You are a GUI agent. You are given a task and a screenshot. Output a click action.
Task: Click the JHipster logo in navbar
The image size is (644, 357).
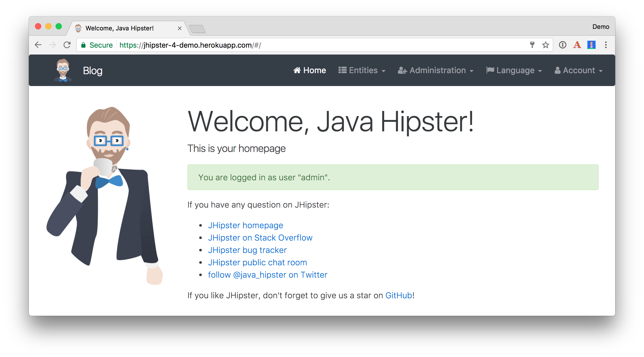(63, 70)
